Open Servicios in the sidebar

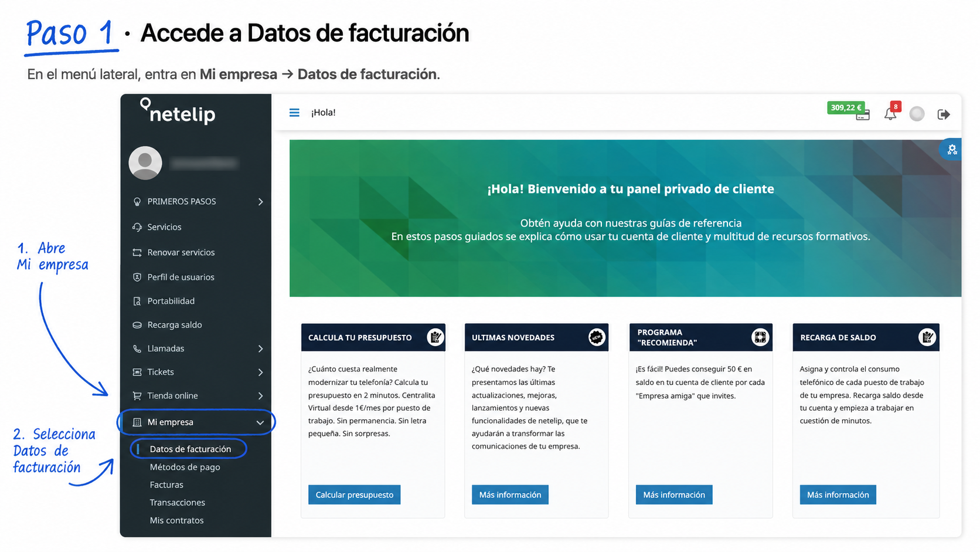pyautogui.click(x=164, y=227)
